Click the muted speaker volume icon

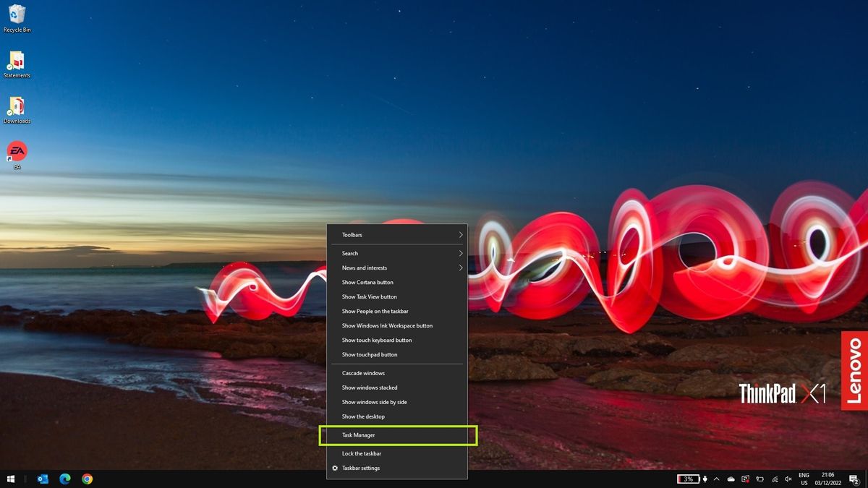point(788,479)
